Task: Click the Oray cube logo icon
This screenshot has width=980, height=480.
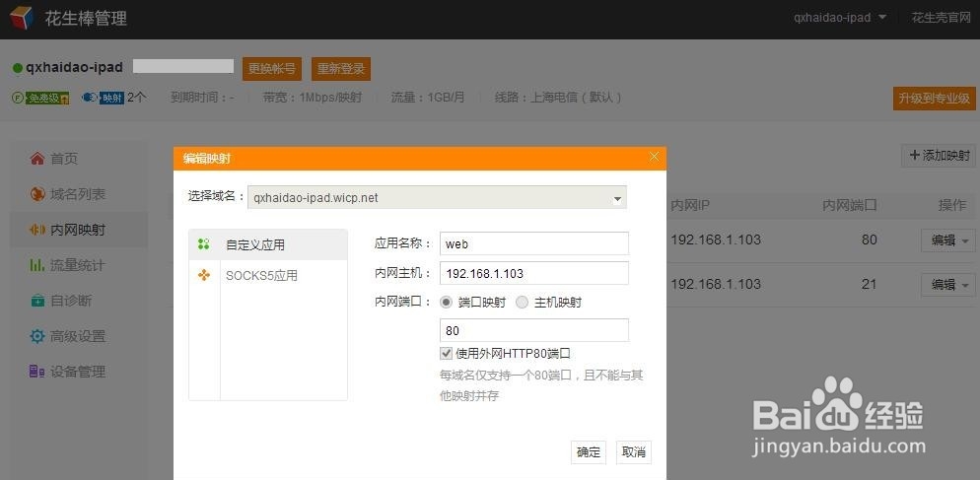Action: click(x=22, y=18)
